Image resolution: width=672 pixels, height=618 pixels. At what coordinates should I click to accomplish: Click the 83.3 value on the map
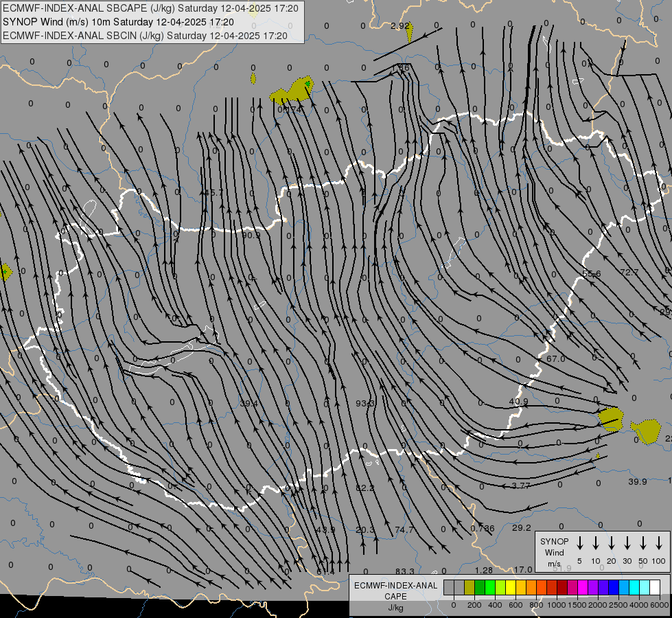[405, 571]
